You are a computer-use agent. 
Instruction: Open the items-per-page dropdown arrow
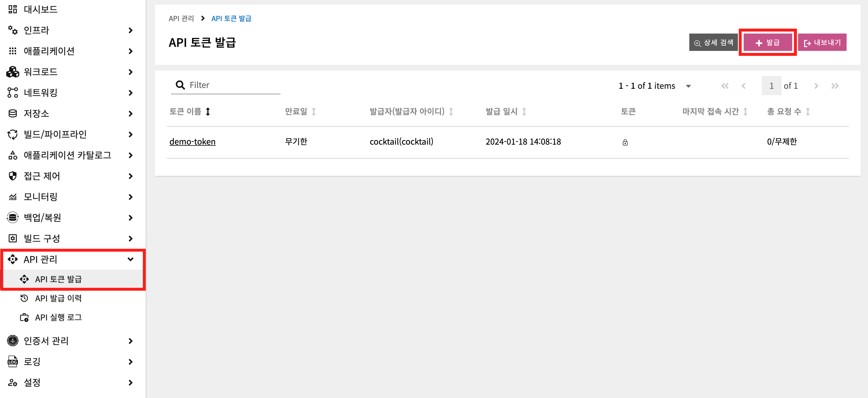point(688,86)
